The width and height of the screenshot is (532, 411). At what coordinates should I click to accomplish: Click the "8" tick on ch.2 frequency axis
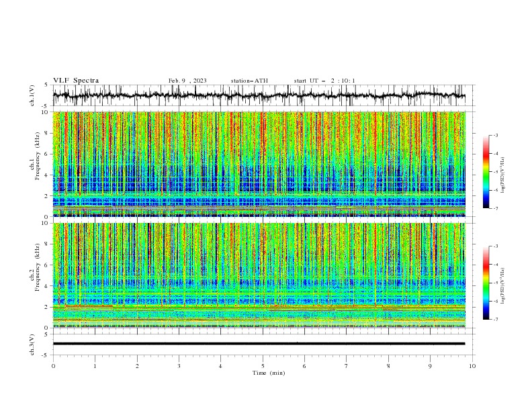pyautogui.click(x=47, y=244)
